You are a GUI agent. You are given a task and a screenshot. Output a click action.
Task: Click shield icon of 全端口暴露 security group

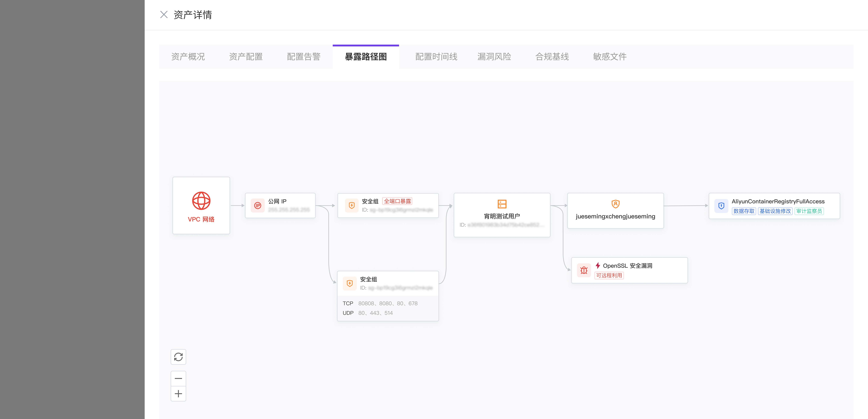tap(351, 205)
